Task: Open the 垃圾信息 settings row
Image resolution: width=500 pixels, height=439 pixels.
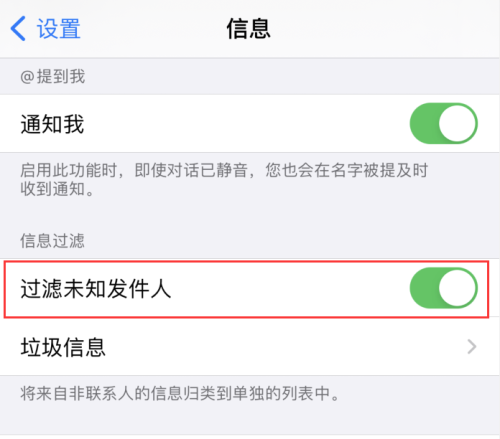Action: pos(250,347)
